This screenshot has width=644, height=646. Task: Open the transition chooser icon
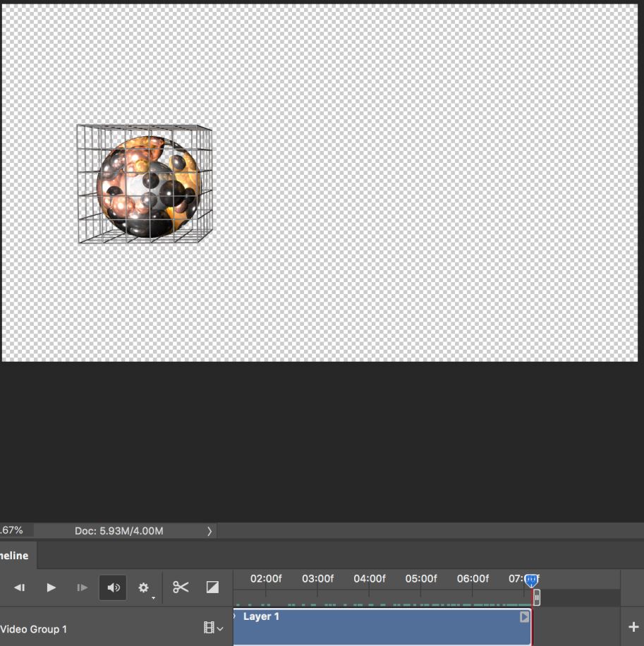tap(212, 587)
